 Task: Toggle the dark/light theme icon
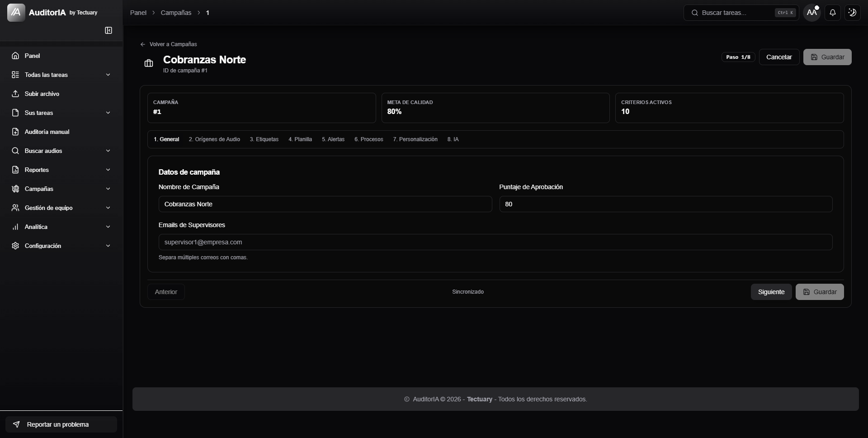(x=852, y=13)
